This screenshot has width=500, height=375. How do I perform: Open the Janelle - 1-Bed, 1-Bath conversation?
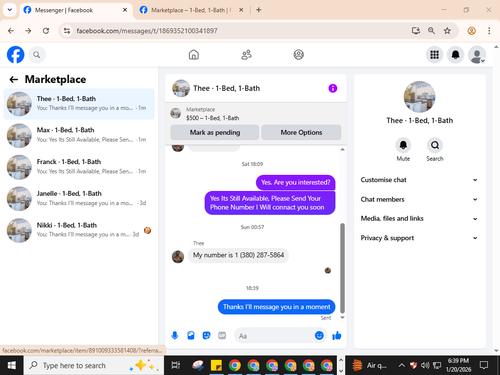(x=79, y=199)
